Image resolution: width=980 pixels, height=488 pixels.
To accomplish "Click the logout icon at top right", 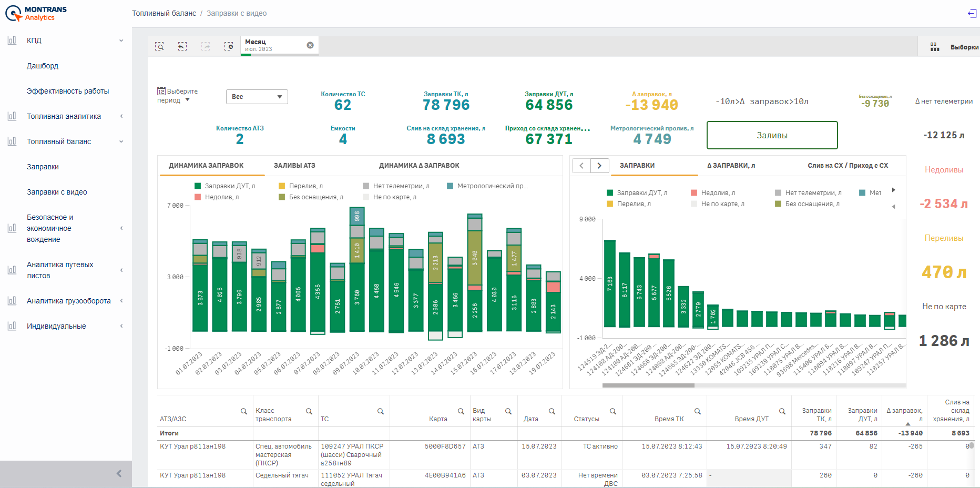I will (x=972, y=13).
